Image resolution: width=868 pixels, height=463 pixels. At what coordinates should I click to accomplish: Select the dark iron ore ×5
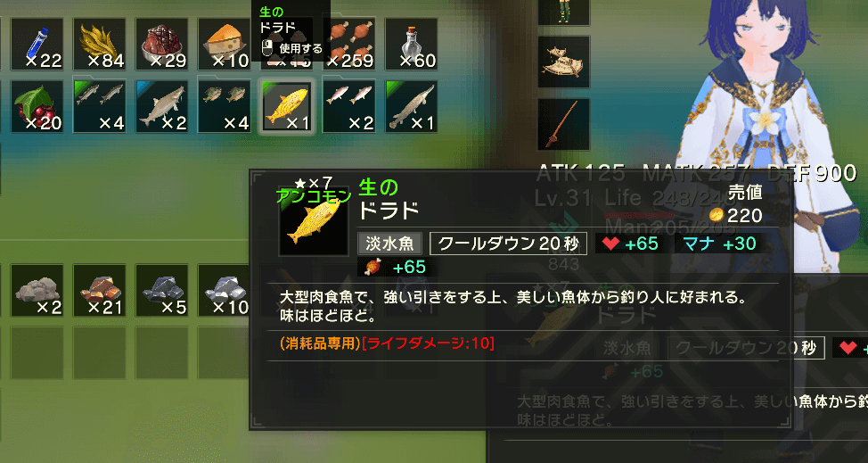coord(162,291)
